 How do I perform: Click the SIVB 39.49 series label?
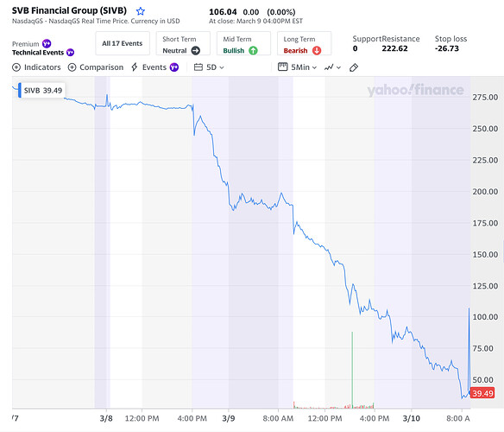click(x=41, y=91)
